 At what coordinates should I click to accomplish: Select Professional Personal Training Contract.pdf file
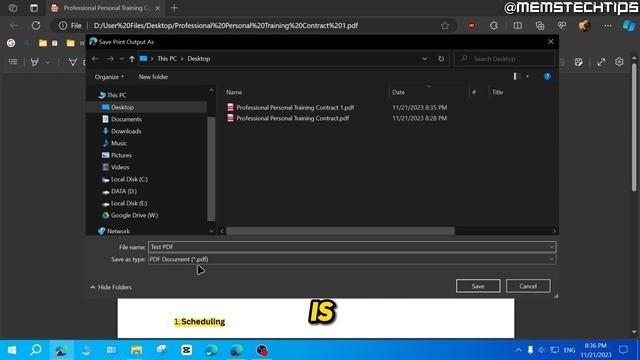coord(288,118)
